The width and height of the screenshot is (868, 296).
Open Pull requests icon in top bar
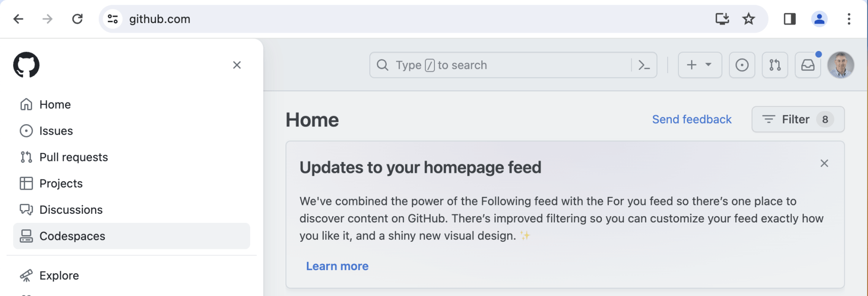click(775, 65)
